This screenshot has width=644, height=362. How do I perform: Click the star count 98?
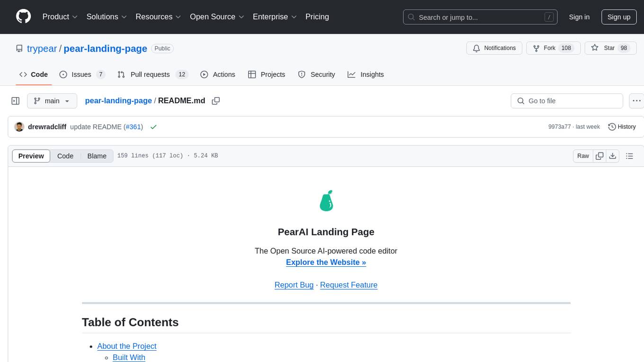(x=624, y=48)
